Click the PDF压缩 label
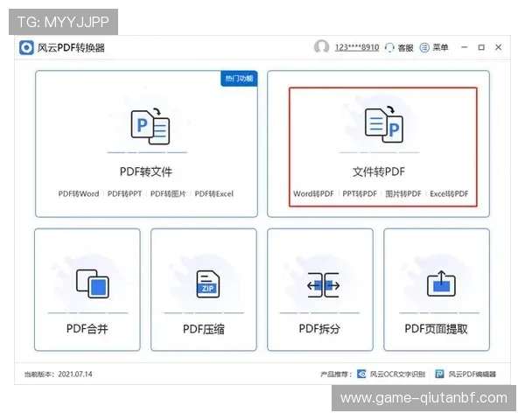The height and width of the screenshot is (420, 525). pos(204,329)
